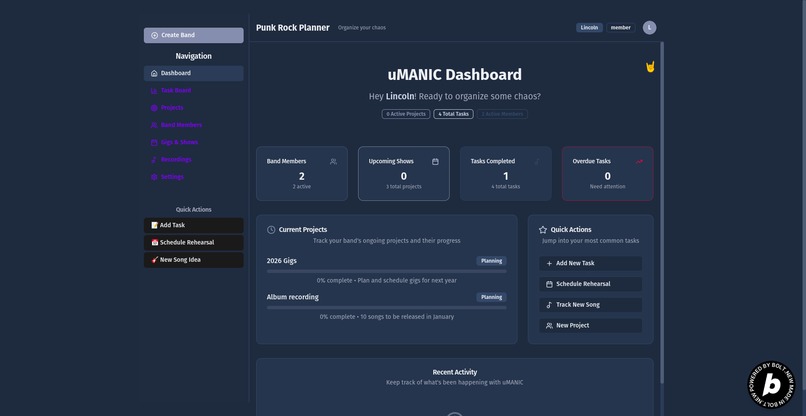Click the Organize your chaos tagline
The image size is (806, 416).
point(362,28)
